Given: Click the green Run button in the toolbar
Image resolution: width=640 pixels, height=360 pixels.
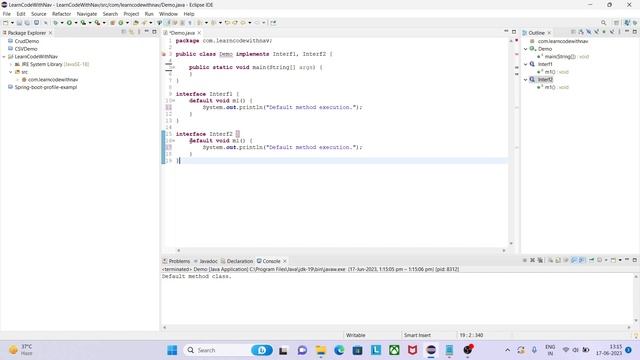Looking at the screenshot, I should click(69, 23).
